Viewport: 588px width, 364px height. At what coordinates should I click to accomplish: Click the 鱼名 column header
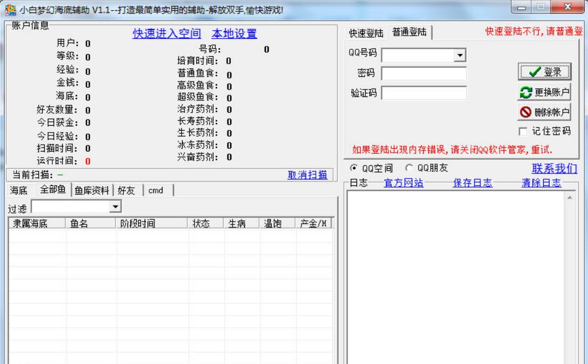click(x=91, y=223)
